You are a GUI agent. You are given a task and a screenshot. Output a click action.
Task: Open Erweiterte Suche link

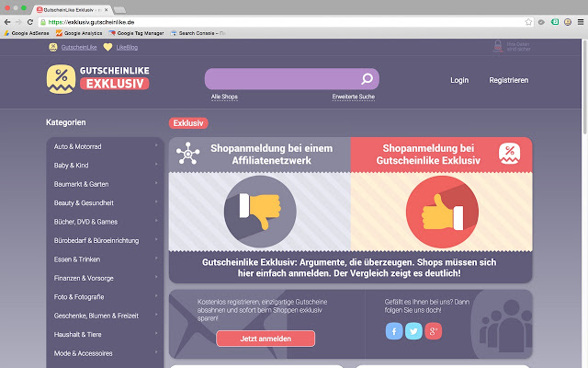[353, 97]
